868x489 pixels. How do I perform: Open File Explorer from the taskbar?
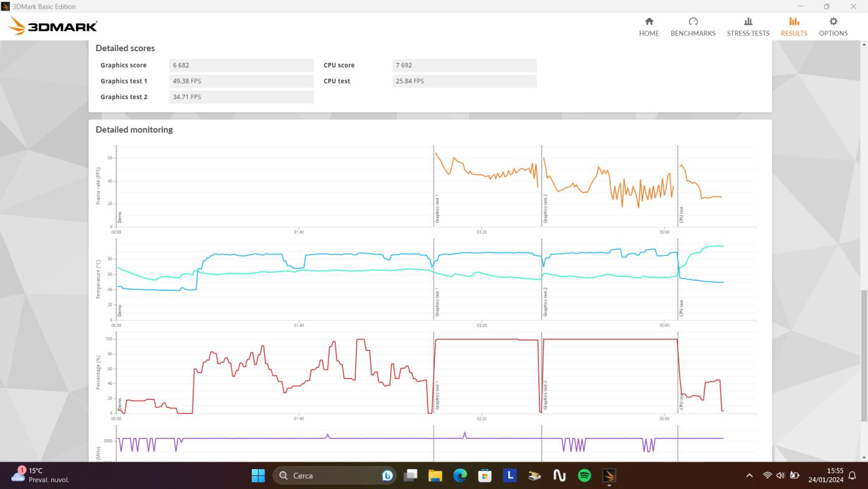[x=435, y=475]
